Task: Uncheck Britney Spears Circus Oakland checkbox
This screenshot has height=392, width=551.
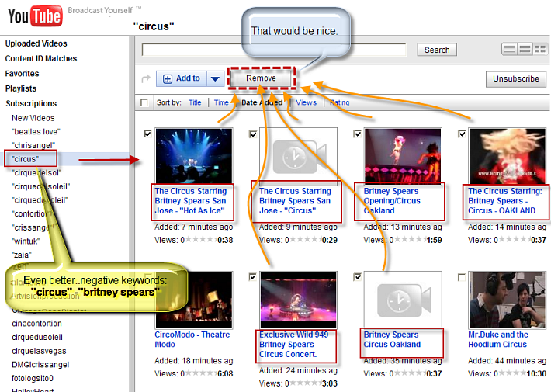Action: pos(357,277)
